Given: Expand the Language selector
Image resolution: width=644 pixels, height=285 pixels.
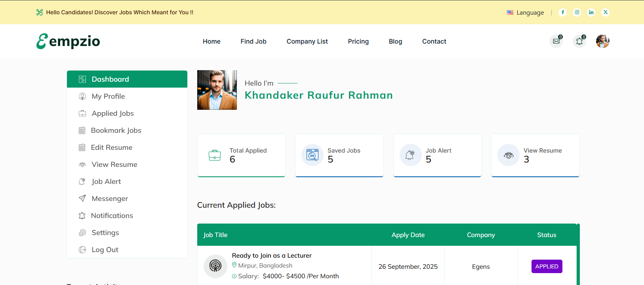Looking at the screenshot, I should (x=525, y=13).
